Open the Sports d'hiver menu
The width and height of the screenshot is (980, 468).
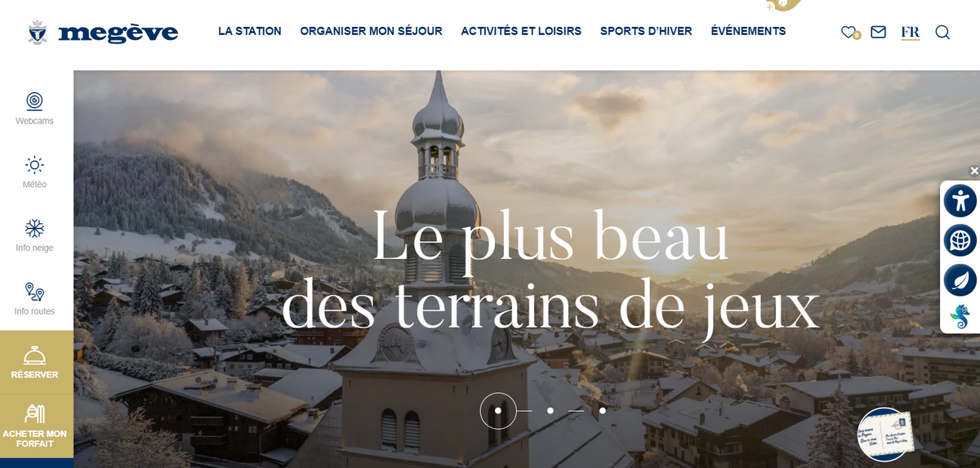pyautogui.click(x=646, y=31)
